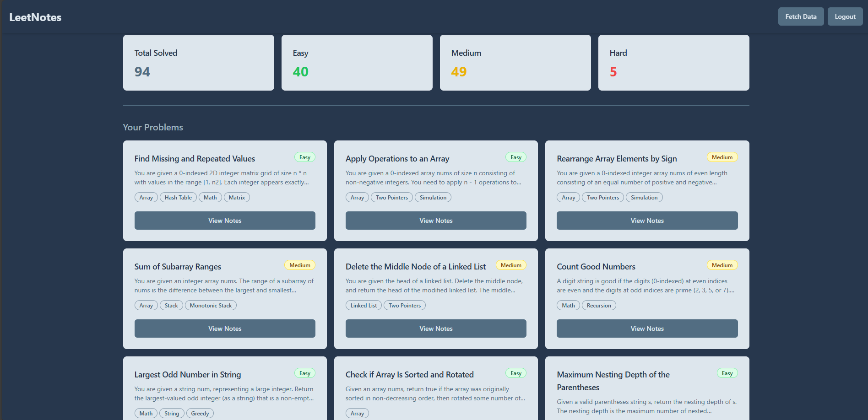Open the LeetNotes home logo
Screen dimensions: 868x420
pos(35,17)
